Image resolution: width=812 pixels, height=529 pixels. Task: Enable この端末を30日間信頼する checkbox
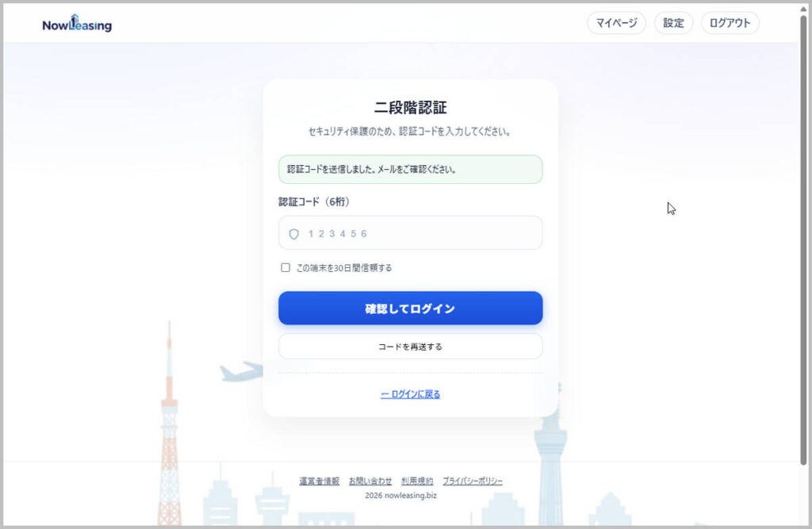pos(285,267)
